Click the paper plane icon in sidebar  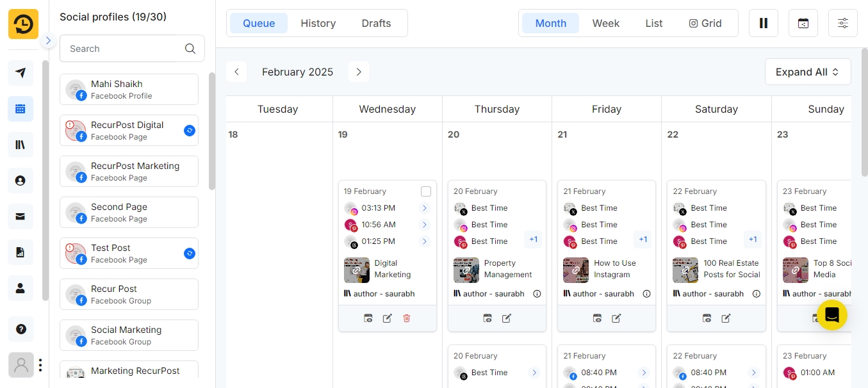pyautogui.click(x=20, y=73)
